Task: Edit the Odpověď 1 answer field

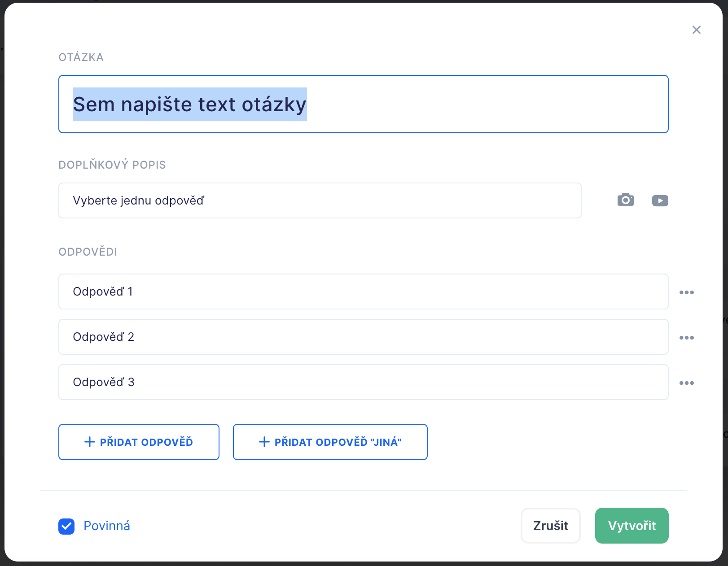Action: coord(363,292)
